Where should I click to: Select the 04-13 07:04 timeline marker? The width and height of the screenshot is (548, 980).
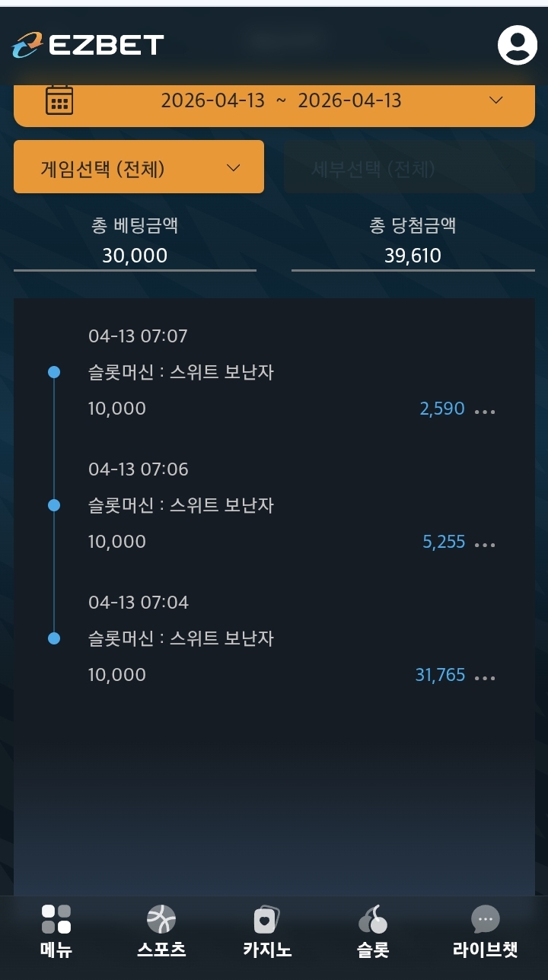point(54,638)
